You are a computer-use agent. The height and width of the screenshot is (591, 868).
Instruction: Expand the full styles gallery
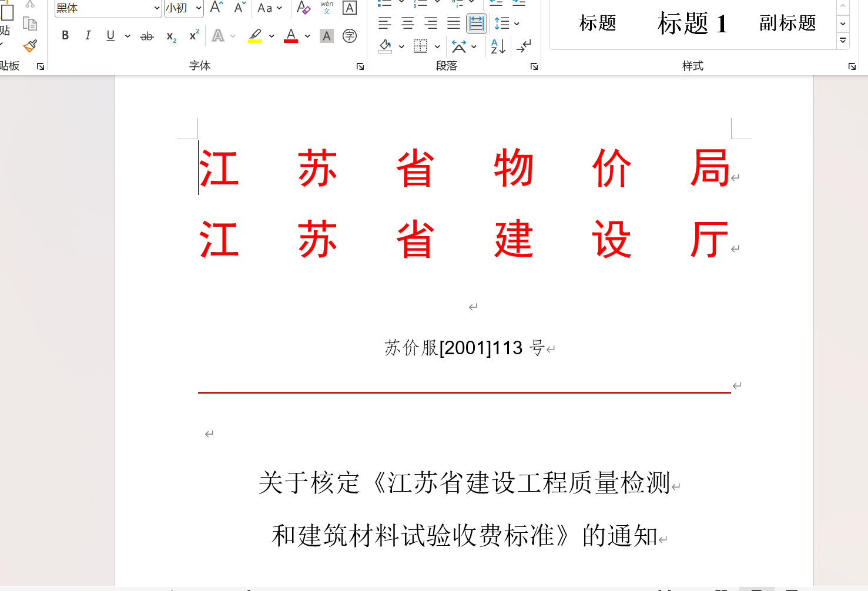click(843, 41)
